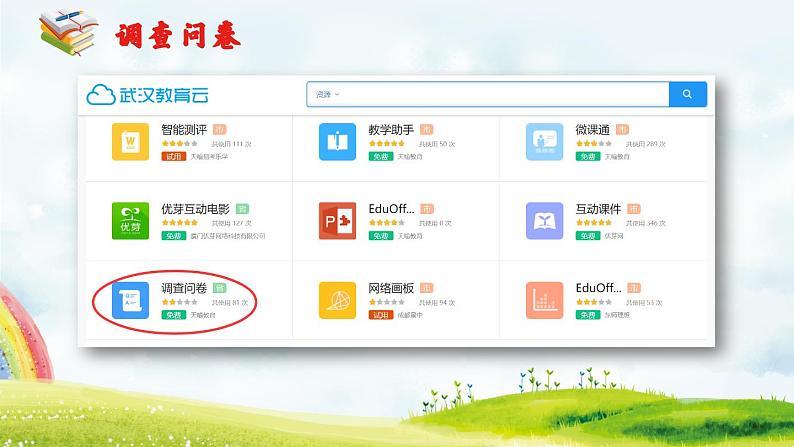The image size is (794, 447).
Task: Click 免费 tag under 优芽互动电影
Action: [x=174, y=236]
